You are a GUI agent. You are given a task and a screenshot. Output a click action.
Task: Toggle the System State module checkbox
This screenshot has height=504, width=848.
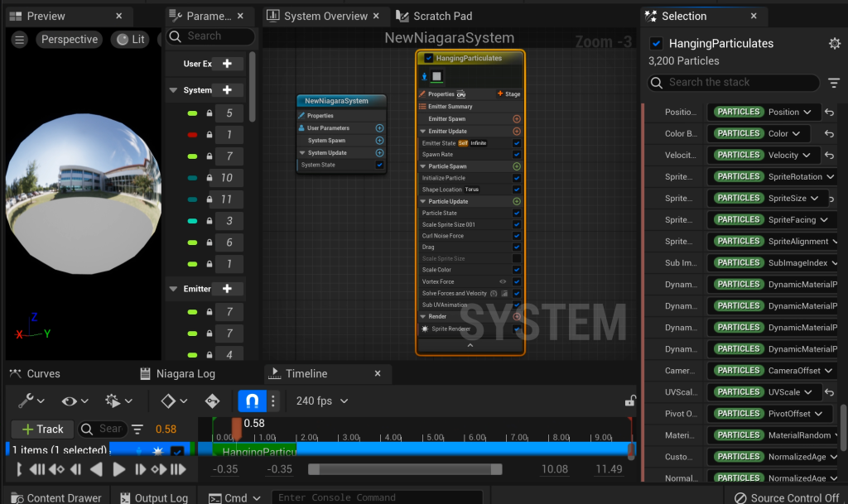pyautogui.click(x=379, y=165)
